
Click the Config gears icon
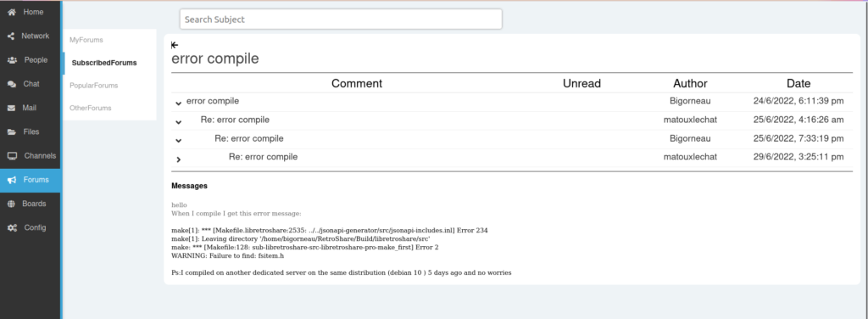tap(12, 227)
